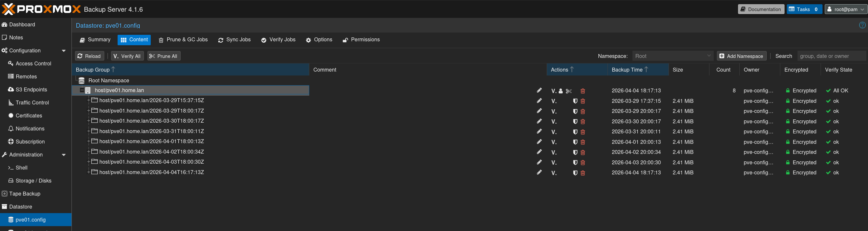This screenshot has height=231, width=868.
Task: Verify snapshot 2026-03-31T18:00:11Z
Action: click(x=554, y=132)
